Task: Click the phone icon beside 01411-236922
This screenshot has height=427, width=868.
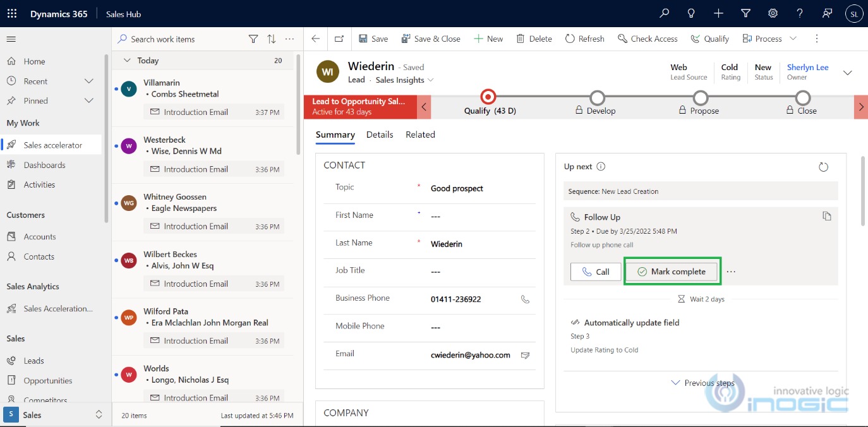Action: pyautogui.click(x=525, y=299)
